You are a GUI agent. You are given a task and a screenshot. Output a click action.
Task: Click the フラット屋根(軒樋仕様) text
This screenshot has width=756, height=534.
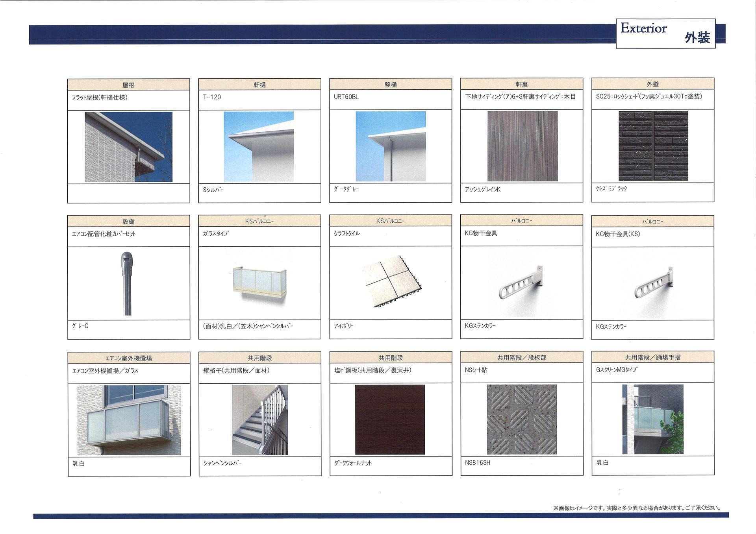point(99,97)
